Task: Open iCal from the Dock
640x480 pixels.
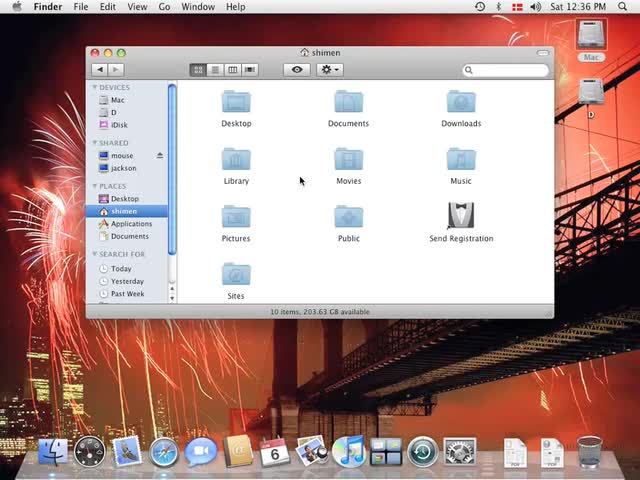Action: click(275, 451)
